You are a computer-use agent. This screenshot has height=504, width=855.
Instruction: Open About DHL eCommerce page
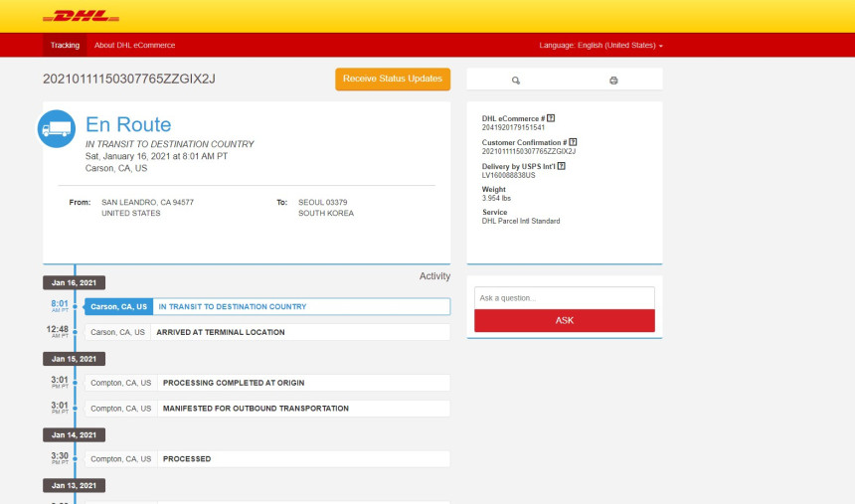[x=134, y=46]
